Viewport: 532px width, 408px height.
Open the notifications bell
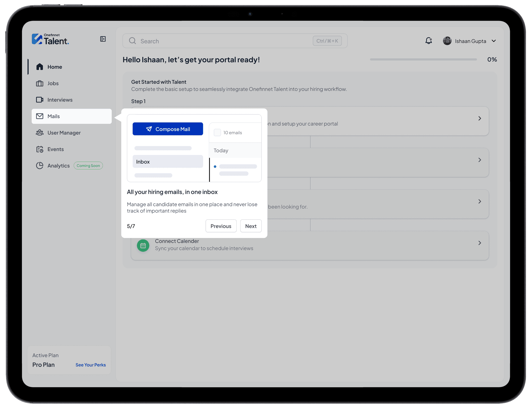(x=428, y=41)
